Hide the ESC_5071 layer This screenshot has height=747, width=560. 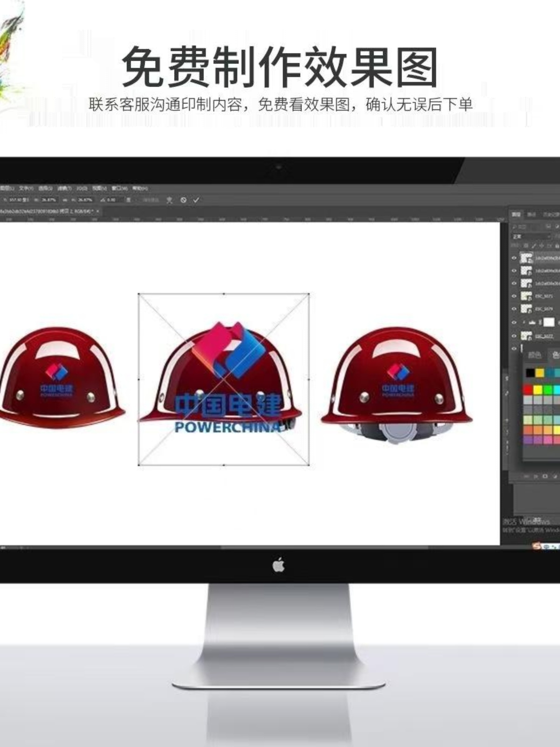[514, 296]
